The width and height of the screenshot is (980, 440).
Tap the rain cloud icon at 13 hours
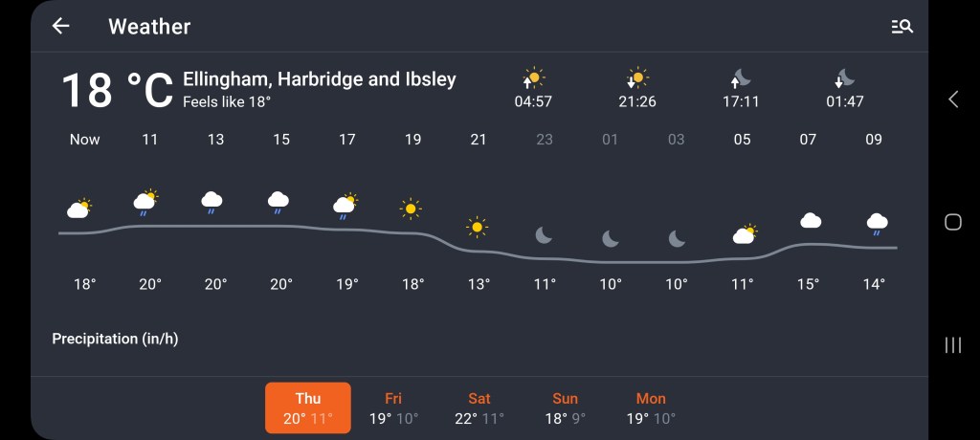point(212,201)
